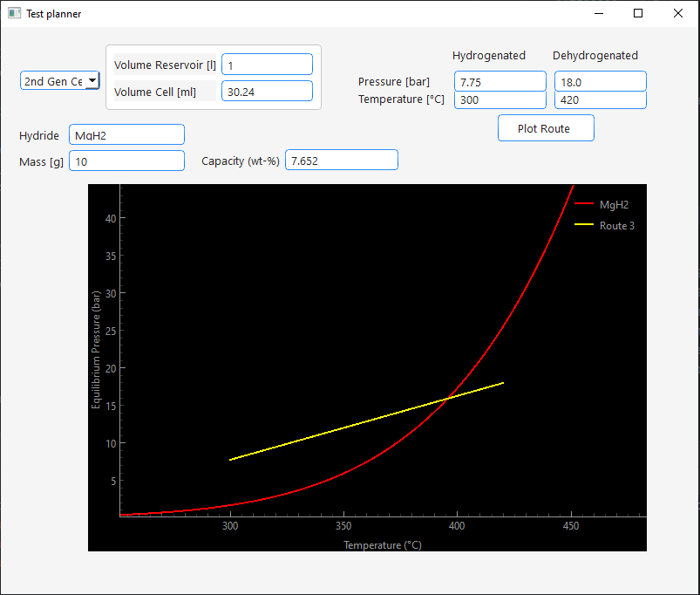The height and width of the screenshot is (595, 700).
Task: Click the Dehydrogenated pressure field showing 18.0
Action: (x=600, y=80)
